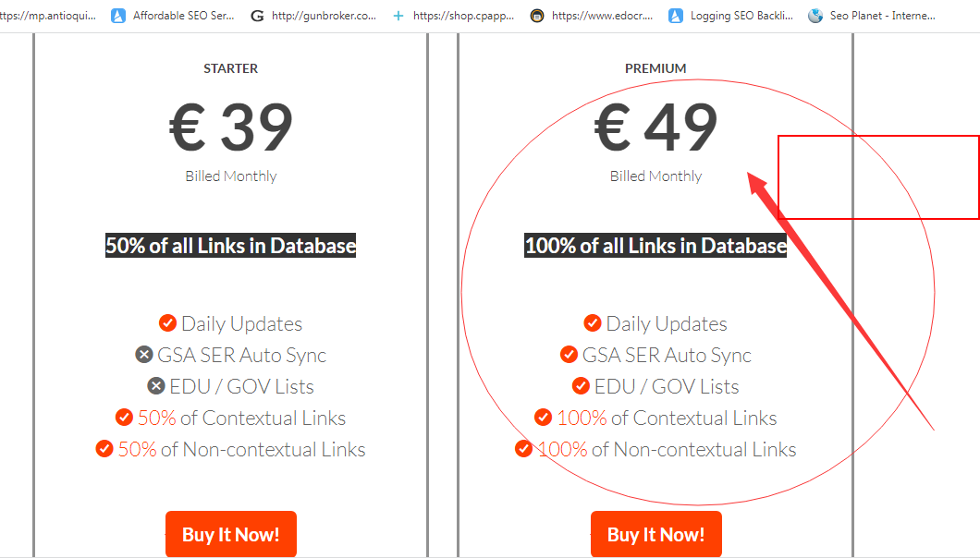980x558 pixels.
Task: Click the Logging SEO Backli bookmark favicon
Action: pyautogui.click(x=676, y=16)
